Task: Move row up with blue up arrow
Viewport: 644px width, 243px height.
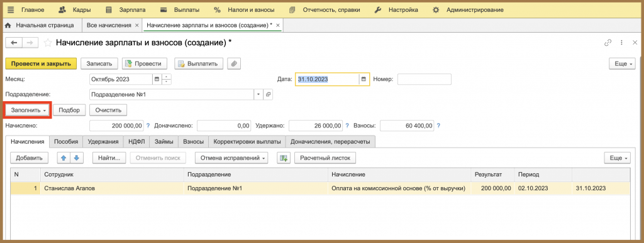Action: coord(63,158)
